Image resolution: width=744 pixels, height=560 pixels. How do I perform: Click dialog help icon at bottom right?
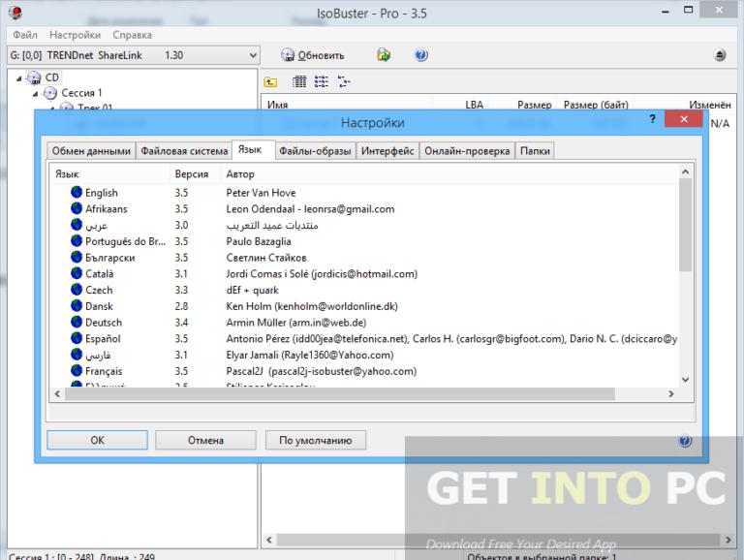coord(685,441)
